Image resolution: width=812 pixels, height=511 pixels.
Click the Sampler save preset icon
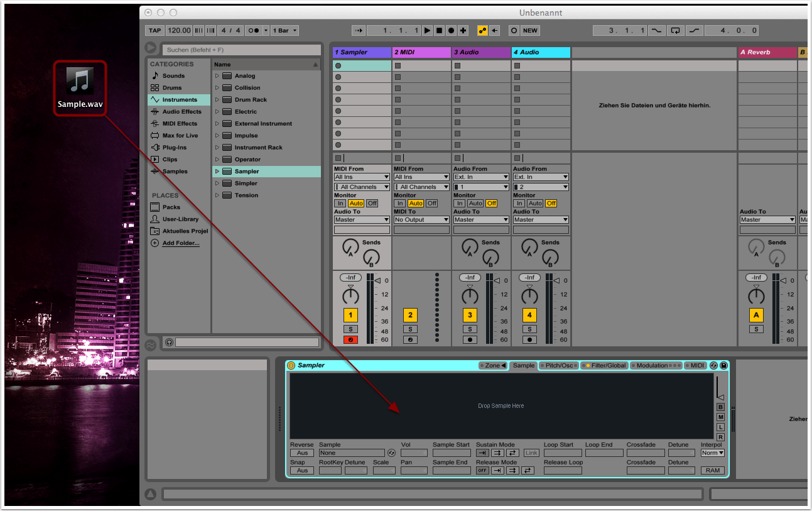click(723, 365)
